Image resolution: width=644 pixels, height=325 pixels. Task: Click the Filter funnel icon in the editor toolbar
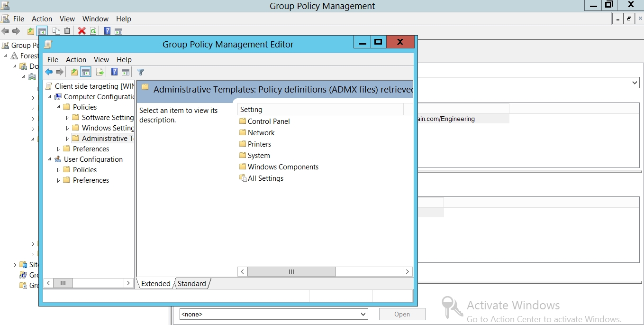coord(140,72)
